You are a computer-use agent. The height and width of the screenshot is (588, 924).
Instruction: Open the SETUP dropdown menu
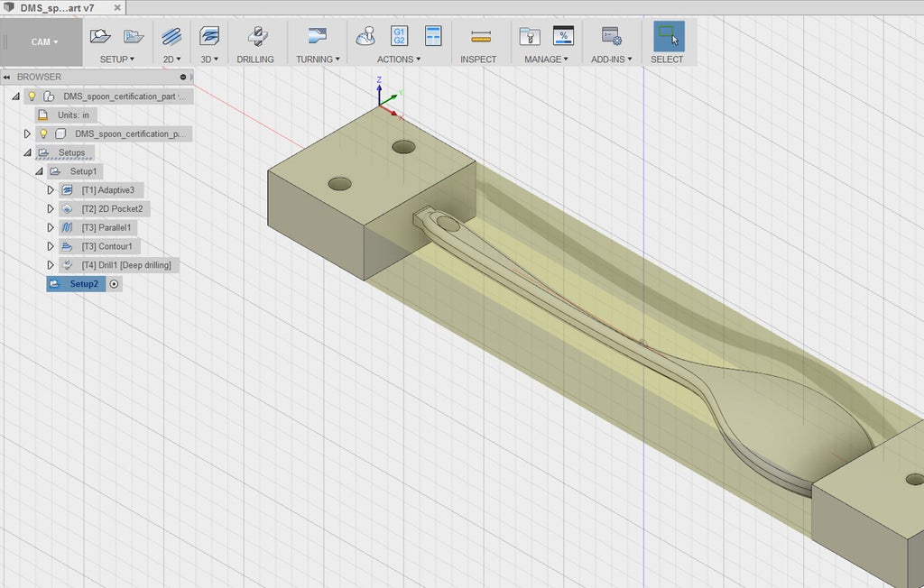tap(116, 60)
